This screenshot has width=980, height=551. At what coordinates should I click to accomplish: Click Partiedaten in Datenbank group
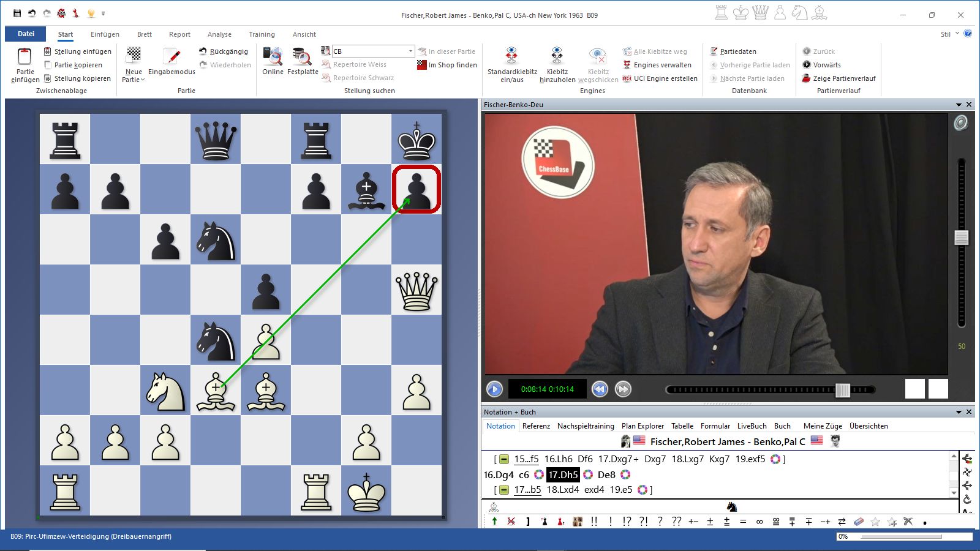click(x=733, y=51)
